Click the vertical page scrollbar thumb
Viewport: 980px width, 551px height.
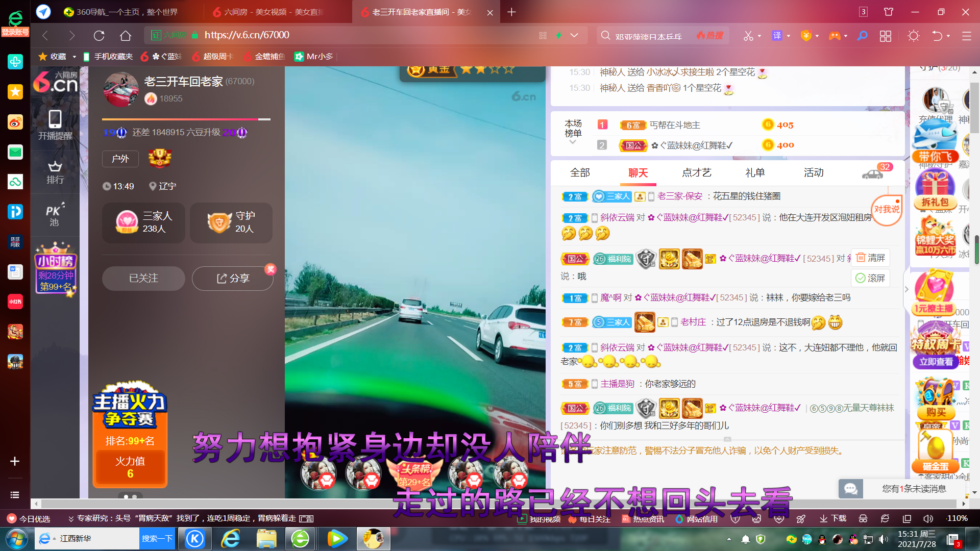(x=975, y=107)
